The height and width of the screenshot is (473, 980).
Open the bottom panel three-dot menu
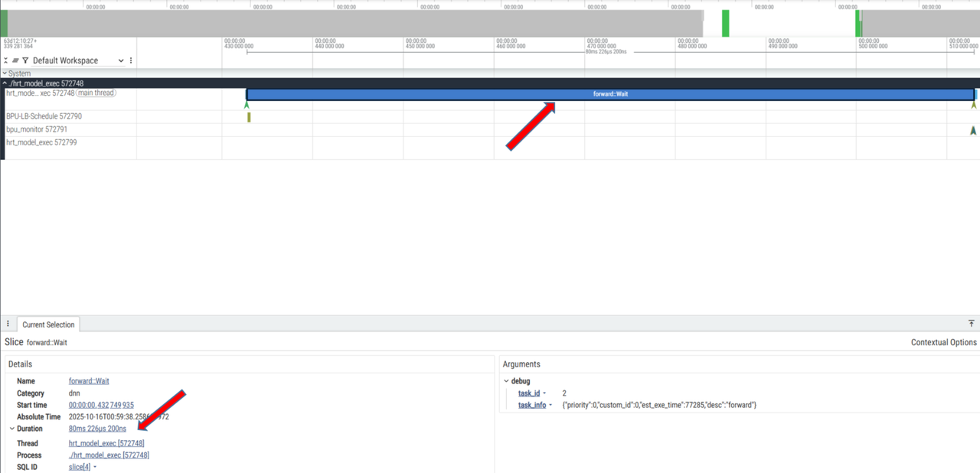[8, 325]
